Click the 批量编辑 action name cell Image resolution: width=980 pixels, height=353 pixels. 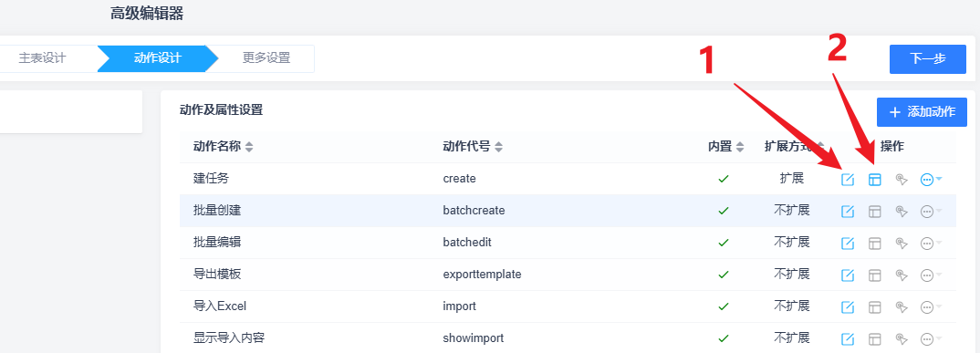pos(217,243)
